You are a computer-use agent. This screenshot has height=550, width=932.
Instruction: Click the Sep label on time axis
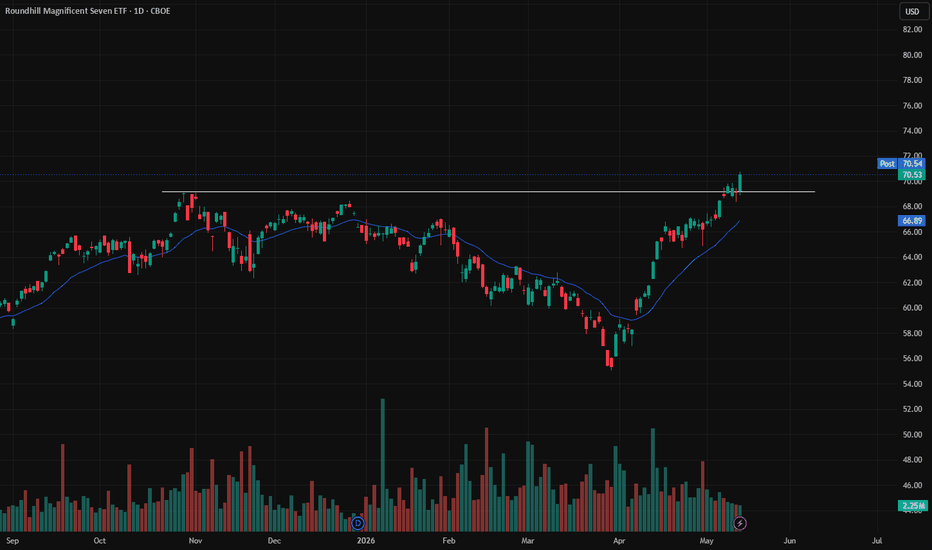tap(12, 540)
